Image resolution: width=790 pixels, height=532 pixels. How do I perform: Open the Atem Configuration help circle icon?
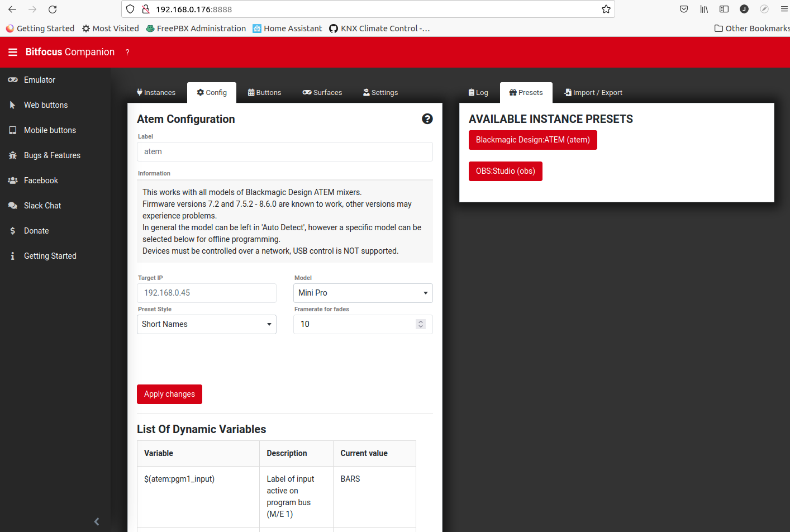[x=427, y=118]
